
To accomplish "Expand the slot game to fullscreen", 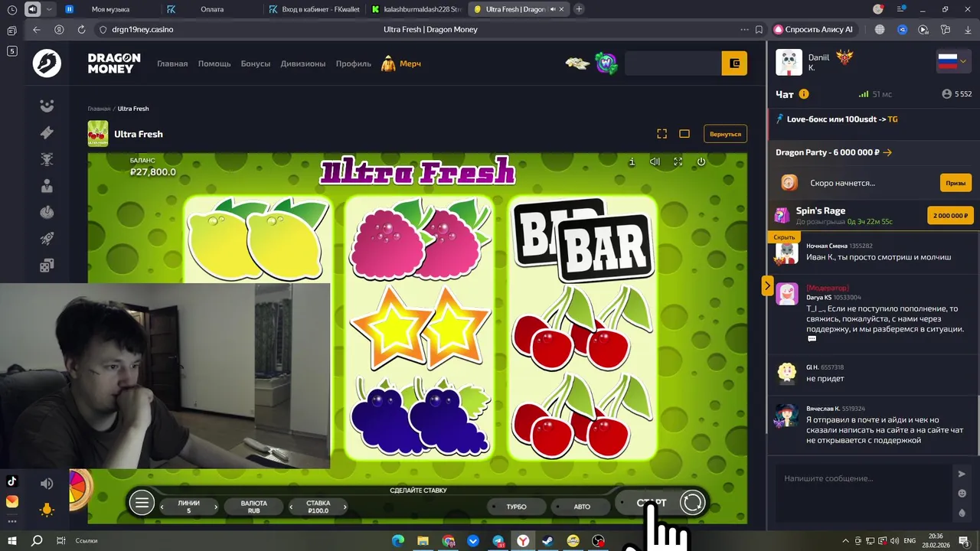I will (x=678, y=162).
